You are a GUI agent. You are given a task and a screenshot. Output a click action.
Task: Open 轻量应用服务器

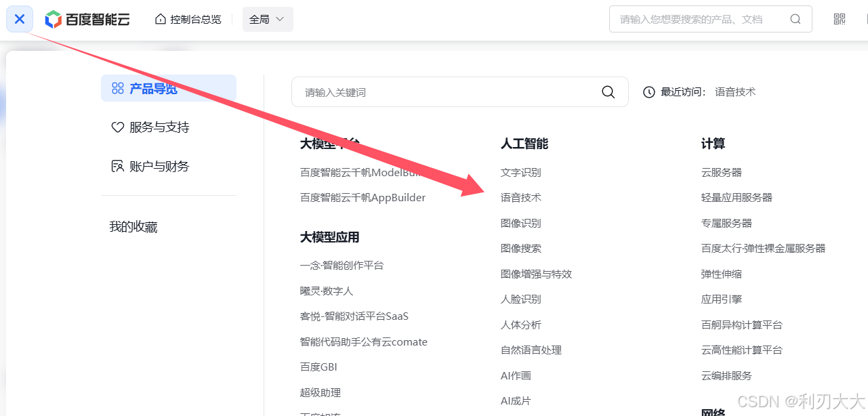pyautogui.click(x=737, y=198)
